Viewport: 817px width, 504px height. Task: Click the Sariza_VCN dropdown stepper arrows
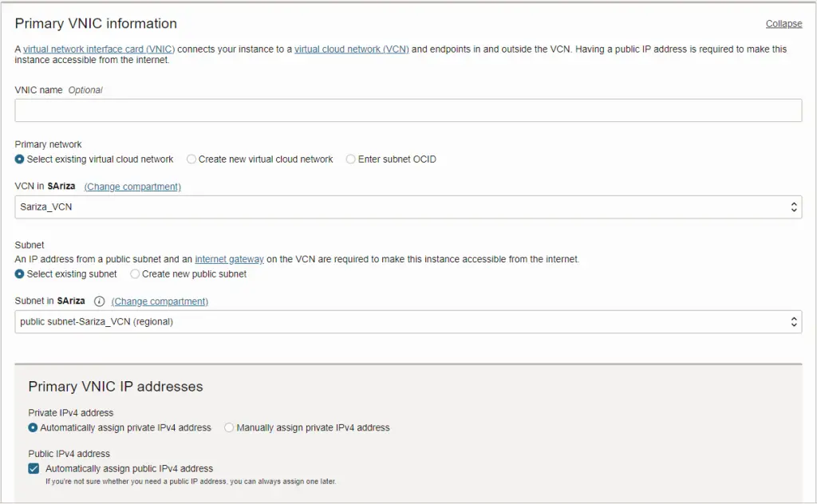point(794,207)
